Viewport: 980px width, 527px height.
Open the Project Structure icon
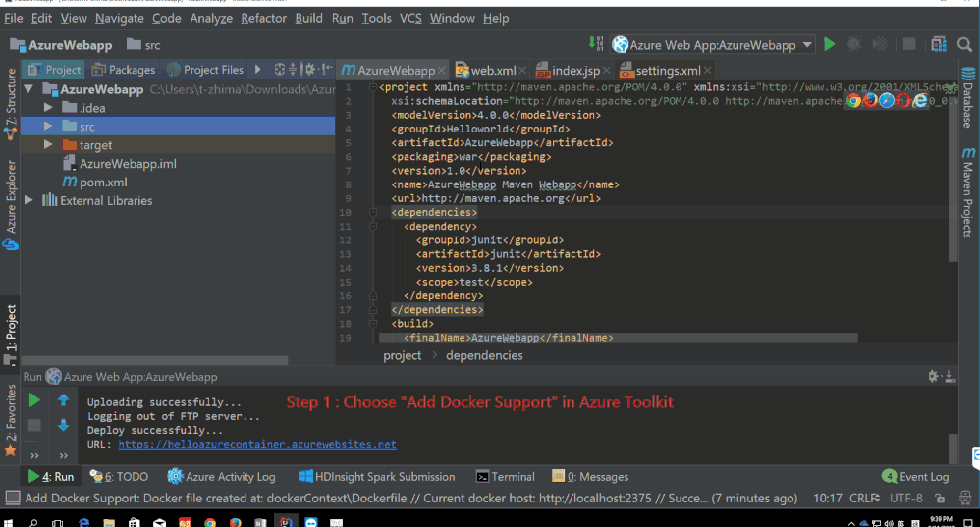coord(939,44)
